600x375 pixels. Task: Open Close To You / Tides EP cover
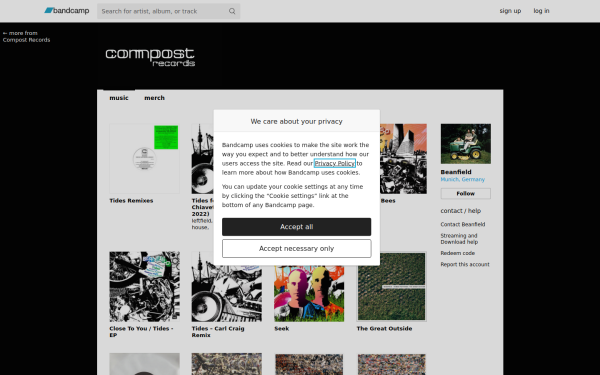[x=144, y=287]
